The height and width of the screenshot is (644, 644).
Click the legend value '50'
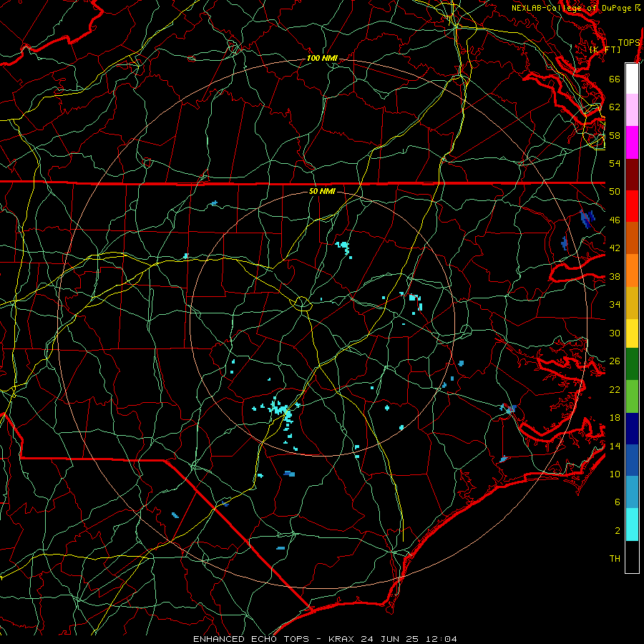tap(615, 191)
